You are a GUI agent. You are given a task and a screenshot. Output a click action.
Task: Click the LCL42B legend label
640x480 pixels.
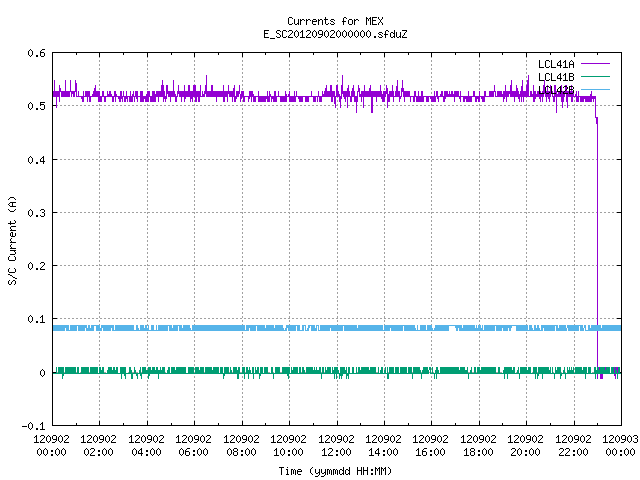pyautogui.click(x=556, y=90)
